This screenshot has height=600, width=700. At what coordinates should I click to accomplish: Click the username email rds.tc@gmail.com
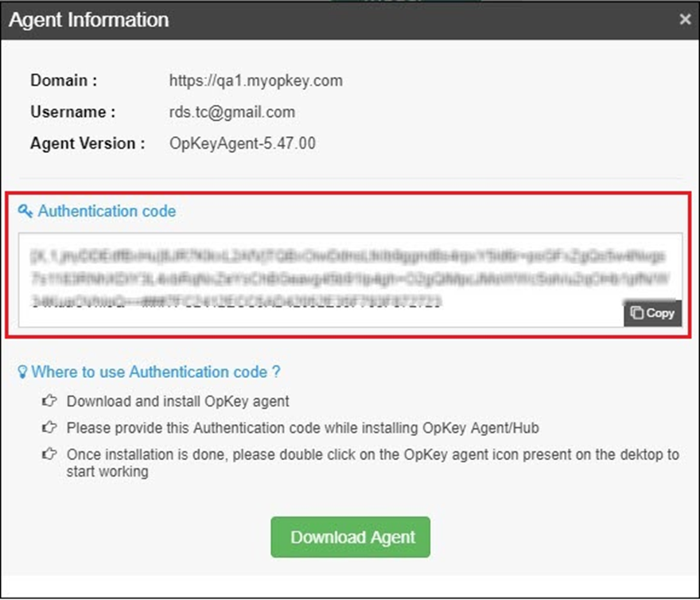point(231,112)
